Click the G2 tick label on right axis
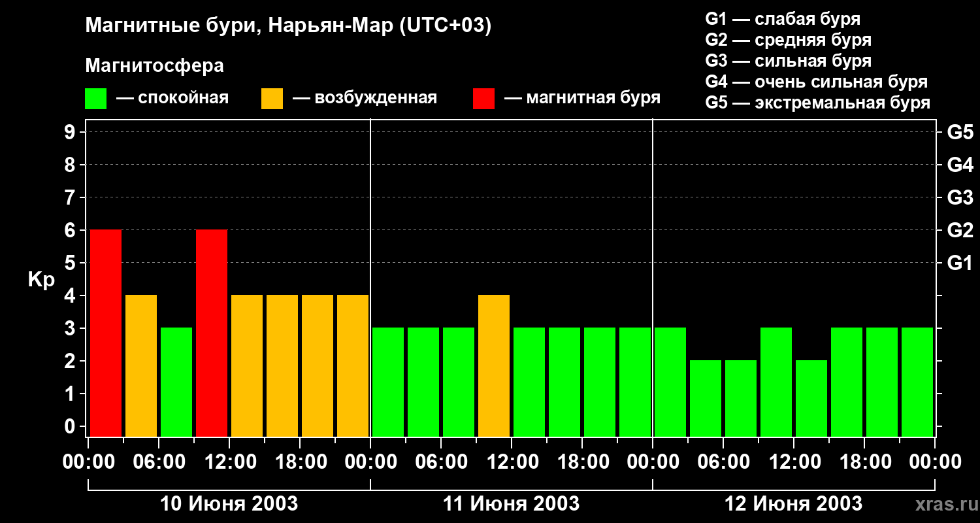The height and width of the screenshot is (523, 980). [x=960, y=230]
